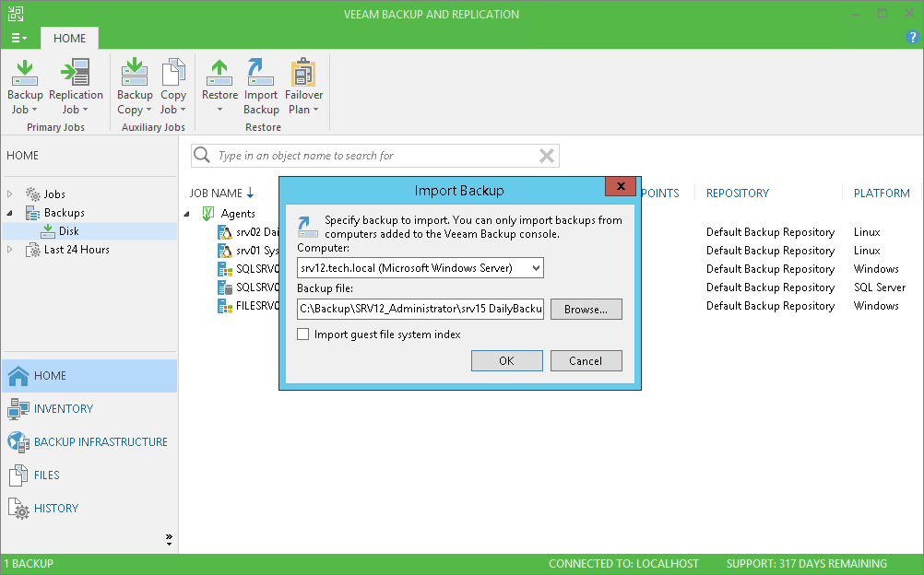Viewport: 924px width, 575px height.
Task: Select the srv01 Linux backup row
Action: tap(248, 251)
